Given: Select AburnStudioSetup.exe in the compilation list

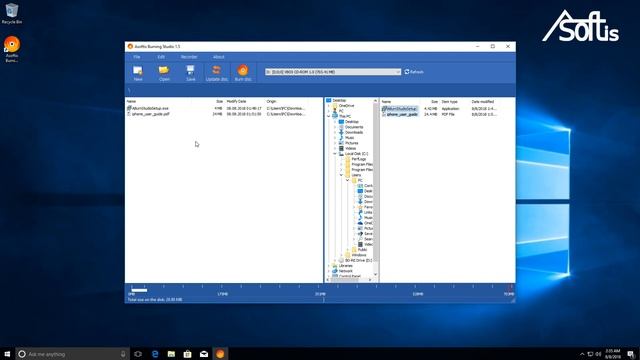Looking at the screenshot, I should (148, 109).
